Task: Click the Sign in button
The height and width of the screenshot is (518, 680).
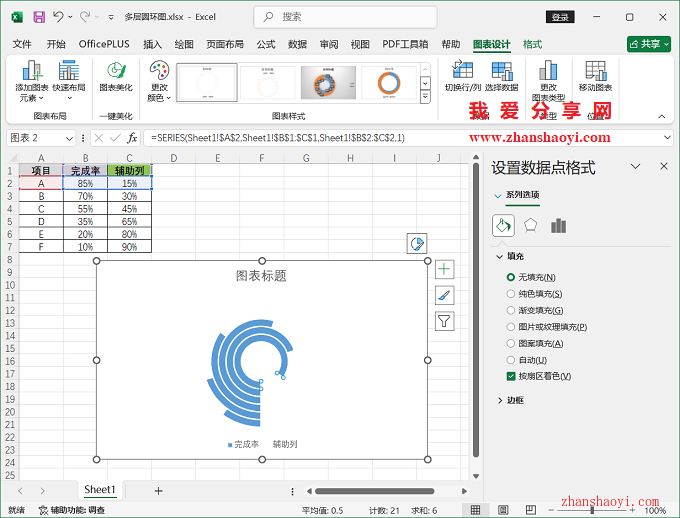Action: [560, 17]
